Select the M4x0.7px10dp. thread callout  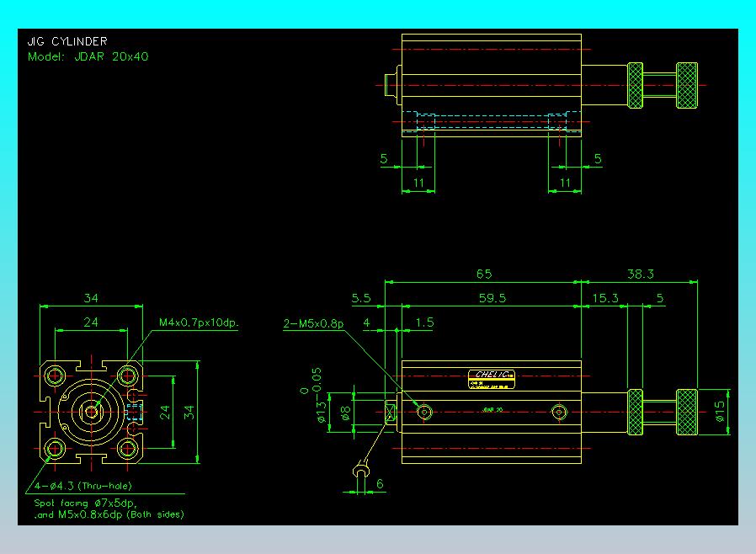click(199, 322)
